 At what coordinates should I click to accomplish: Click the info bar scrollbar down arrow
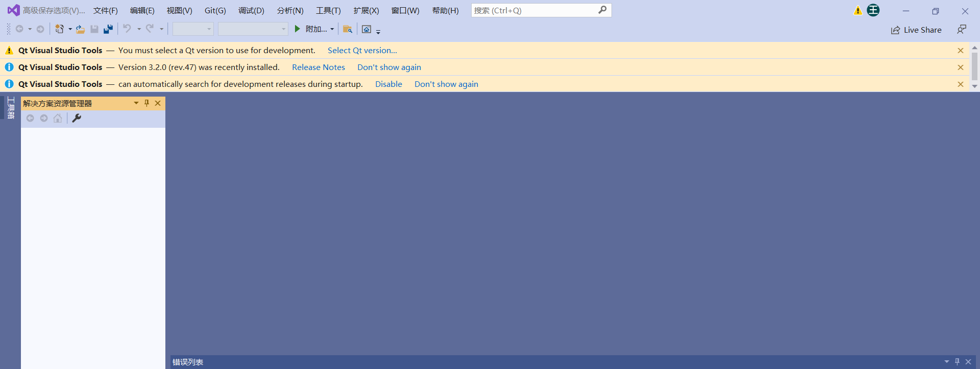point(975,86)
